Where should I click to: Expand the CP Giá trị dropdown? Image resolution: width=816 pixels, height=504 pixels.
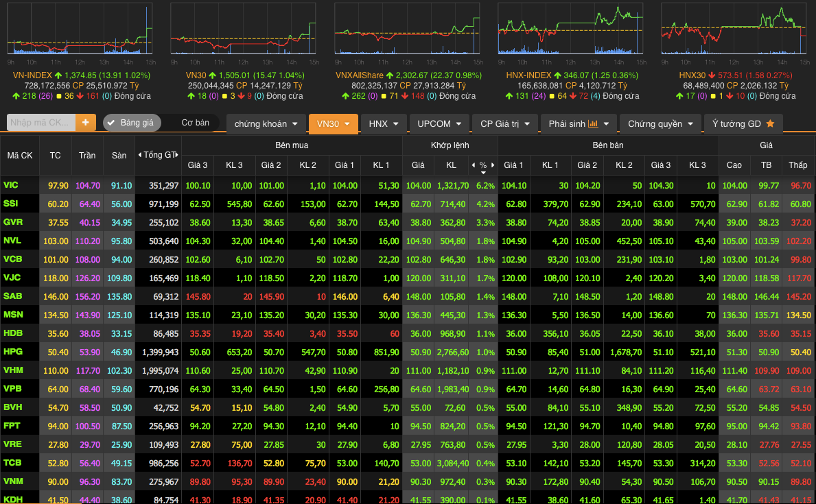click(x=504, y=124)
